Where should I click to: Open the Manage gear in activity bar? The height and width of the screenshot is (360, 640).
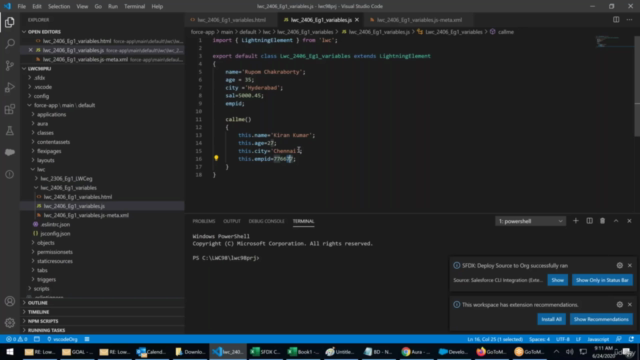click(10, 323)
